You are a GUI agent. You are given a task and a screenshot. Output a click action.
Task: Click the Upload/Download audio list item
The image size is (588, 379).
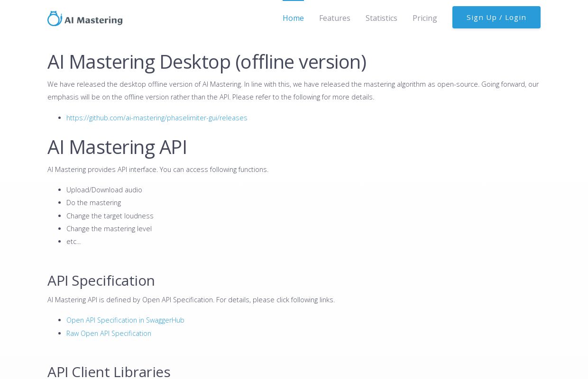pyautogui.click(x=104, y=189)
